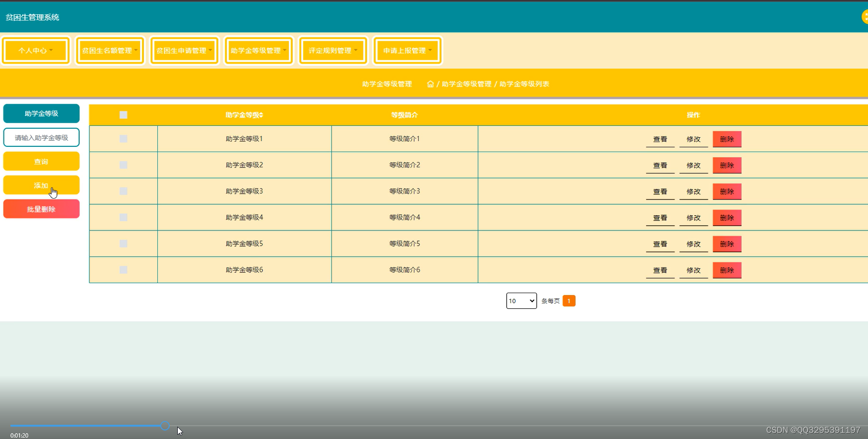868x439 pixels.
Task: Click 查看 for 助学金等级1
Action: point(660,139)
